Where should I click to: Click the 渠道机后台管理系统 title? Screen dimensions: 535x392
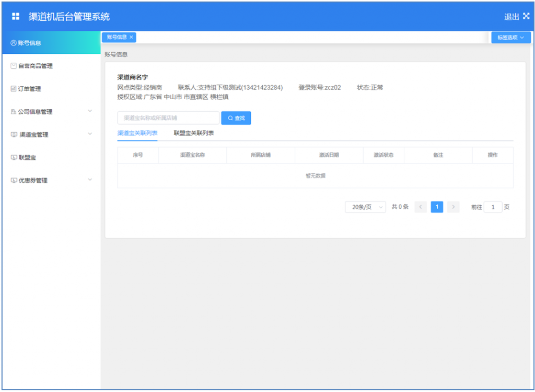coord(69,17)
